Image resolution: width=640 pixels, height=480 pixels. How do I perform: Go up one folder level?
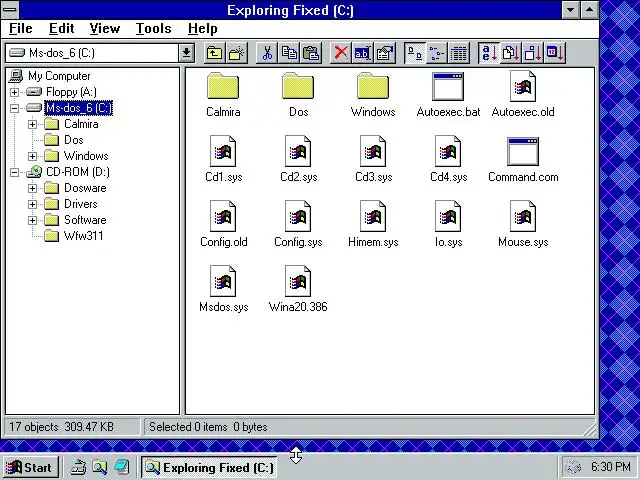click(x=215, y=53)
